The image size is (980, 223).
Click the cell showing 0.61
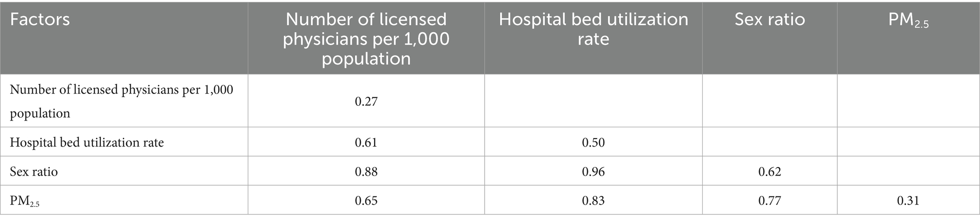[x=366, y=142]
